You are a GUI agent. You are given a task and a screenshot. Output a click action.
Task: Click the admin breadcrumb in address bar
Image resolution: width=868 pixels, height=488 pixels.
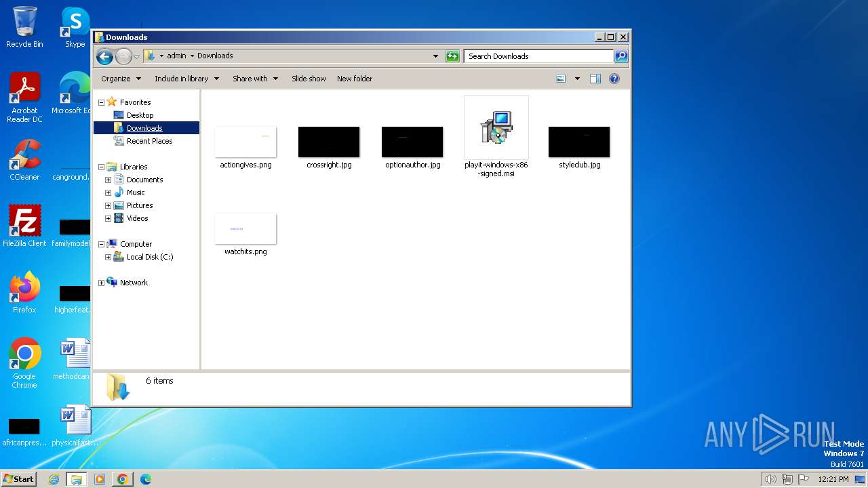[x=176, y=56]
